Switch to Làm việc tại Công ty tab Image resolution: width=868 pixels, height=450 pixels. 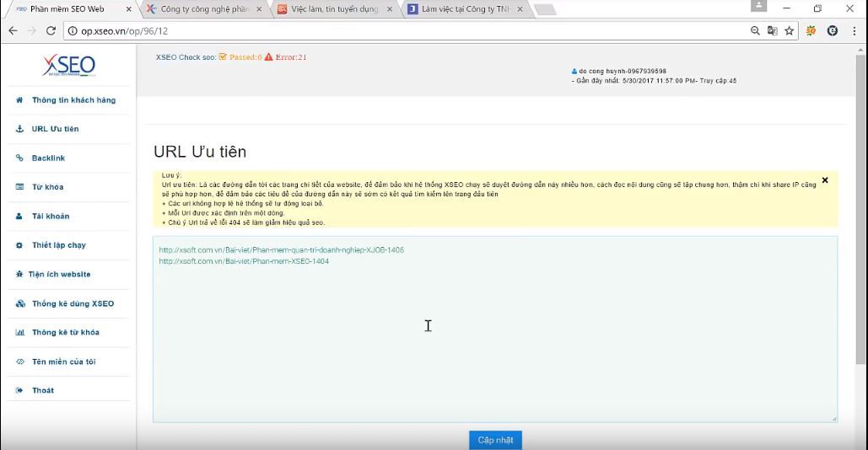(466, 9)
